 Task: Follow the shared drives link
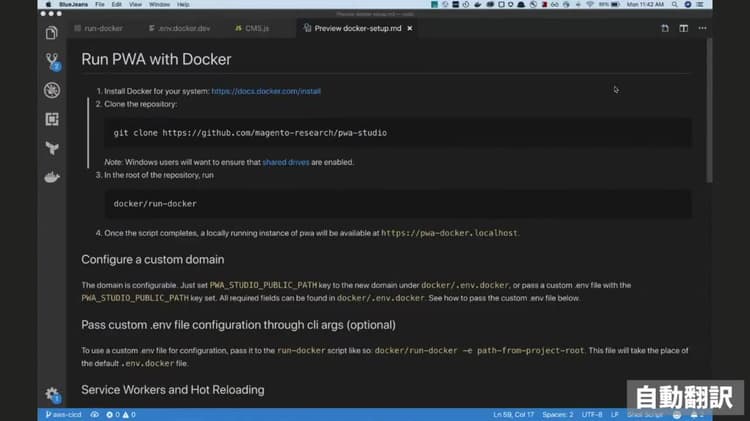[x=286, y=162]
